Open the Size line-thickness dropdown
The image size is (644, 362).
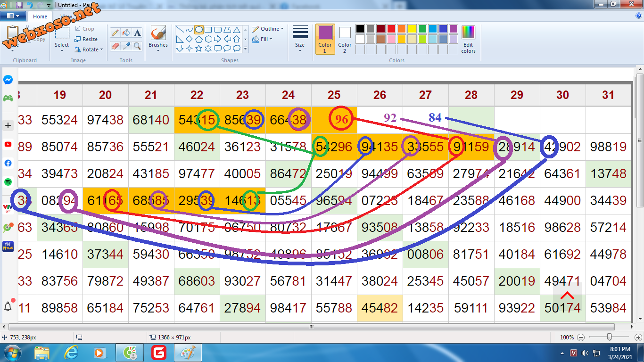[300, 39]
